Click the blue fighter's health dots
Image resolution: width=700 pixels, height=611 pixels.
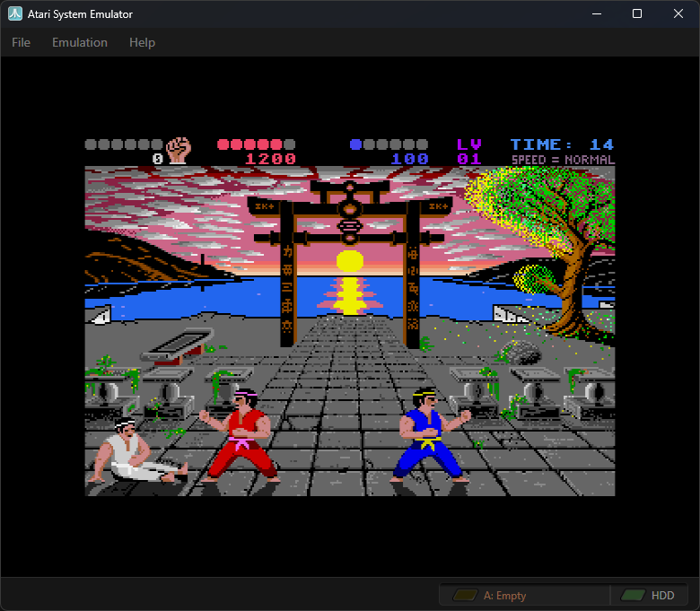[x=389, y=144]
